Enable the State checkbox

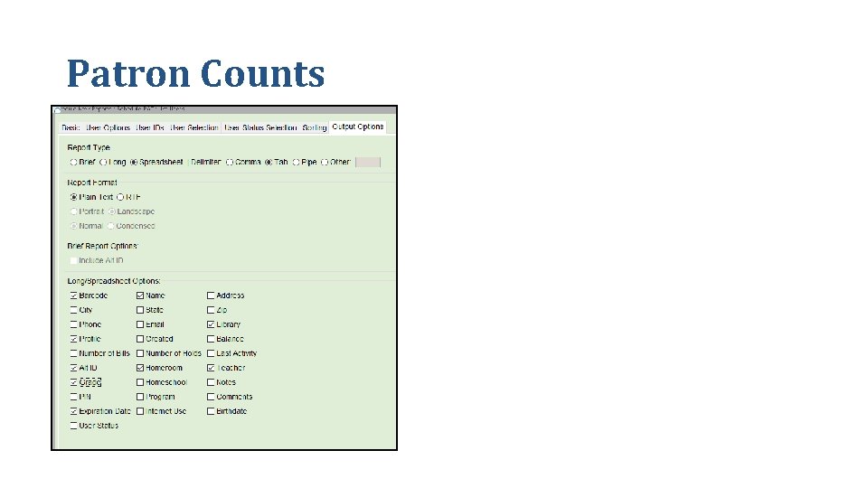(140, 310)
